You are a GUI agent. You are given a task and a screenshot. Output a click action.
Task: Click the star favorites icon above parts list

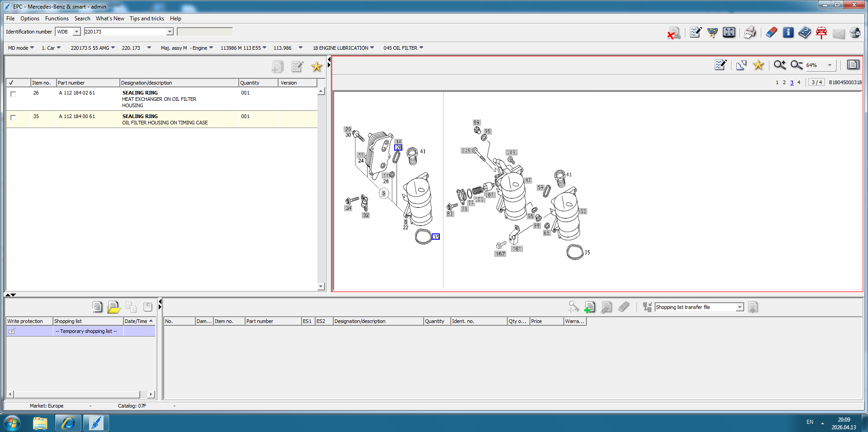pyautogui.click(x=316, y=67)
